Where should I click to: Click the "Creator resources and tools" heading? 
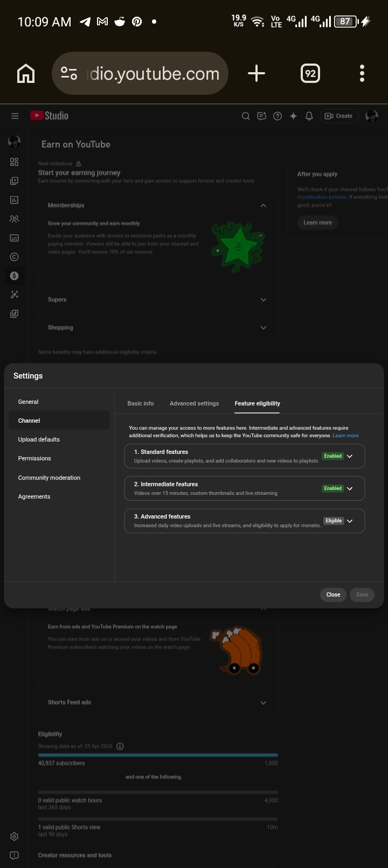pyautogui.click(x=74, y=855)
